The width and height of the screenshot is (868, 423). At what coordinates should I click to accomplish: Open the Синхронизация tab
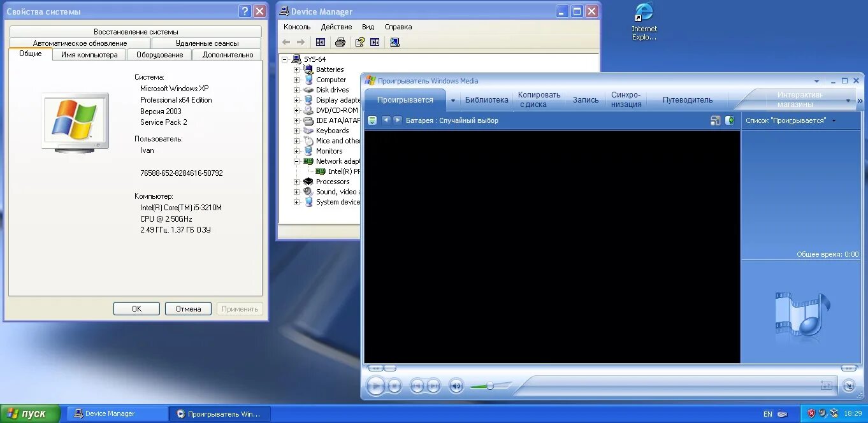[626, 100]
